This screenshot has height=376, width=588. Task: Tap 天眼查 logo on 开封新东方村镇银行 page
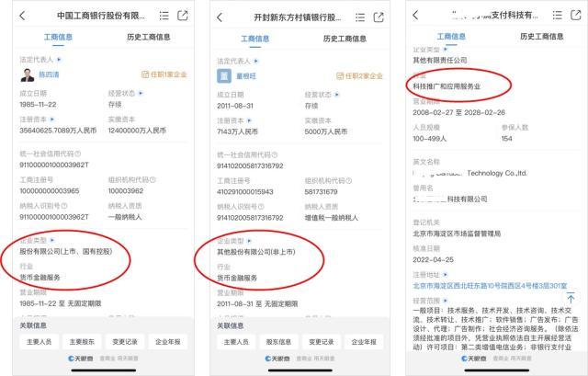pyautogui.click(x=277, y=359)
